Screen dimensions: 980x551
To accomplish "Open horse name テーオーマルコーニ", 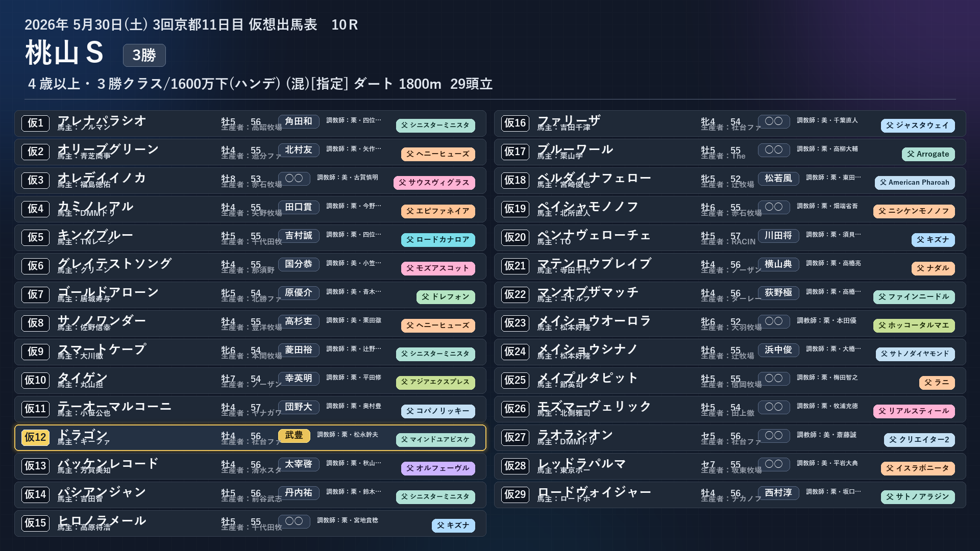I will (x=114, y=406).
